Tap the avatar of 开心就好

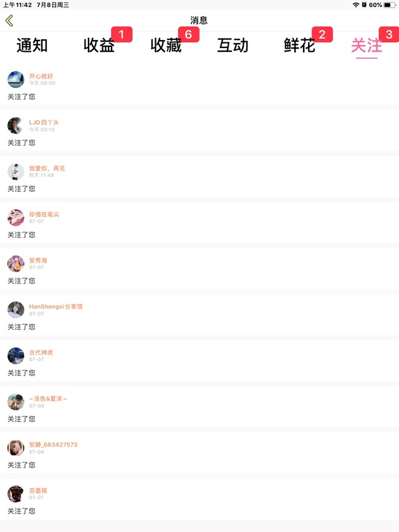coord(16,79)
